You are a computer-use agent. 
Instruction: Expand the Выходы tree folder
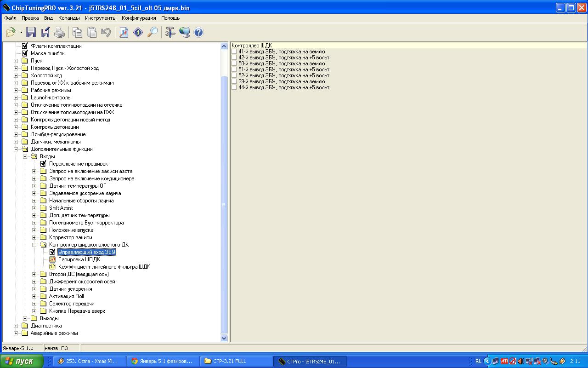pos(25,318)
